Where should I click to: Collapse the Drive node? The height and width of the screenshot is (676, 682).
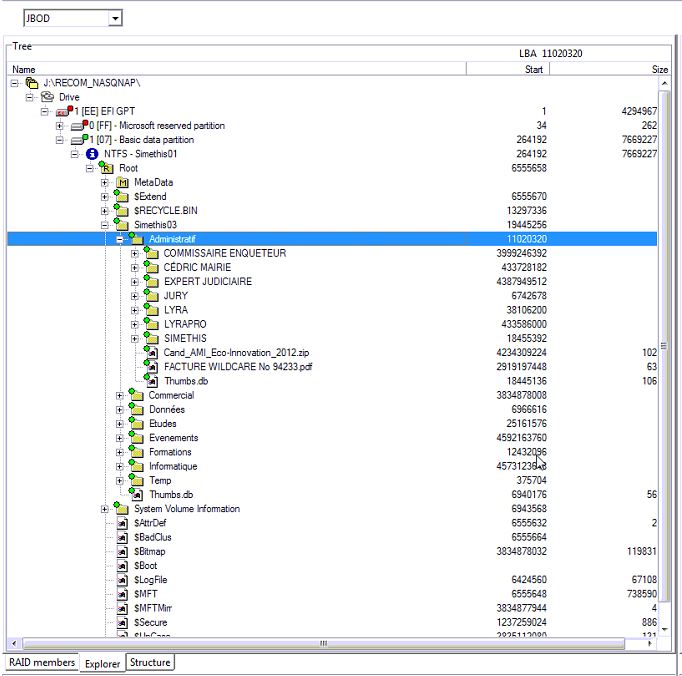coord(30,97)
